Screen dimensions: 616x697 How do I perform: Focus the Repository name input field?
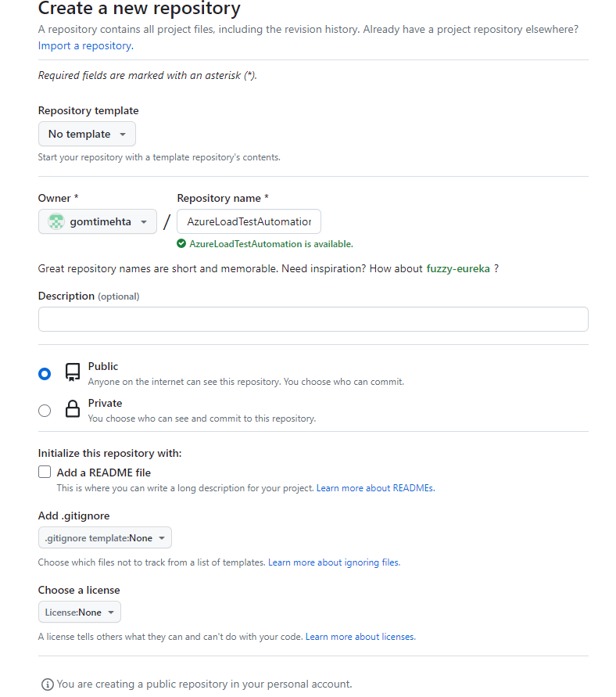click(x=249, y=221)
